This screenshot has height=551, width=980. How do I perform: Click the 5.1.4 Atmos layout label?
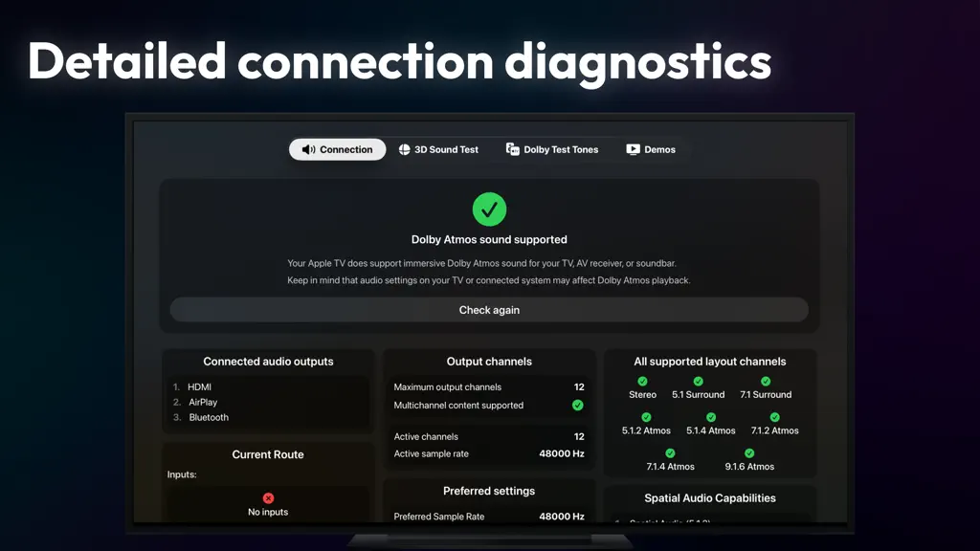pyautogui.click(x=711, y=430)
